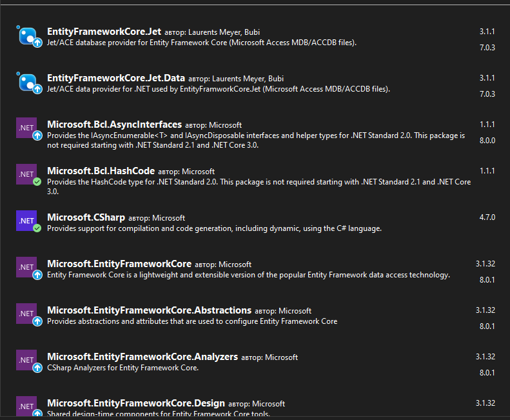Click version 1.1.1 of Microsoft.Bcl.HashCode
510x420 pixels.
487,171
